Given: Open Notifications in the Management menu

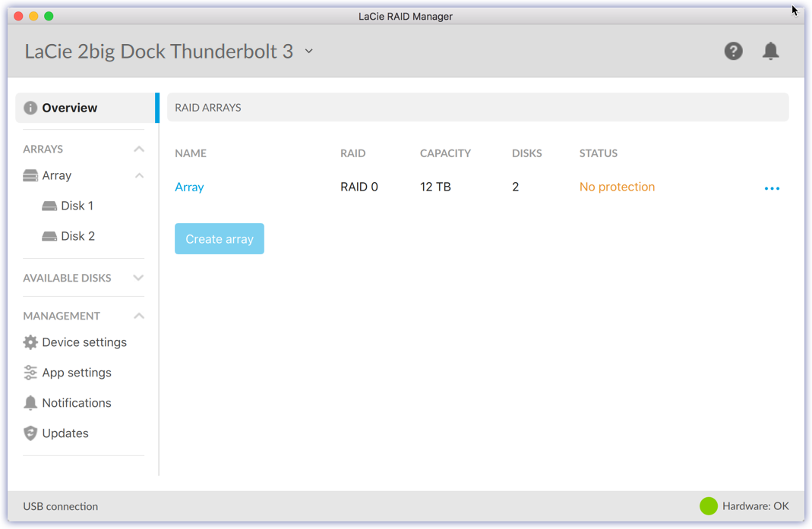Looking at the screenshot, I should click(76, 403).
